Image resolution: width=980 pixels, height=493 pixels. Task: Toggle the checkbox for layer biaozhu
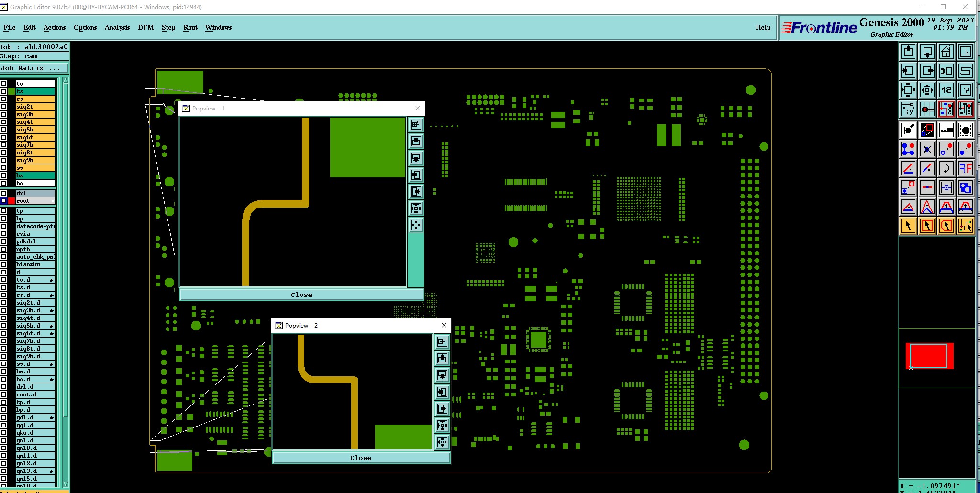4,264
